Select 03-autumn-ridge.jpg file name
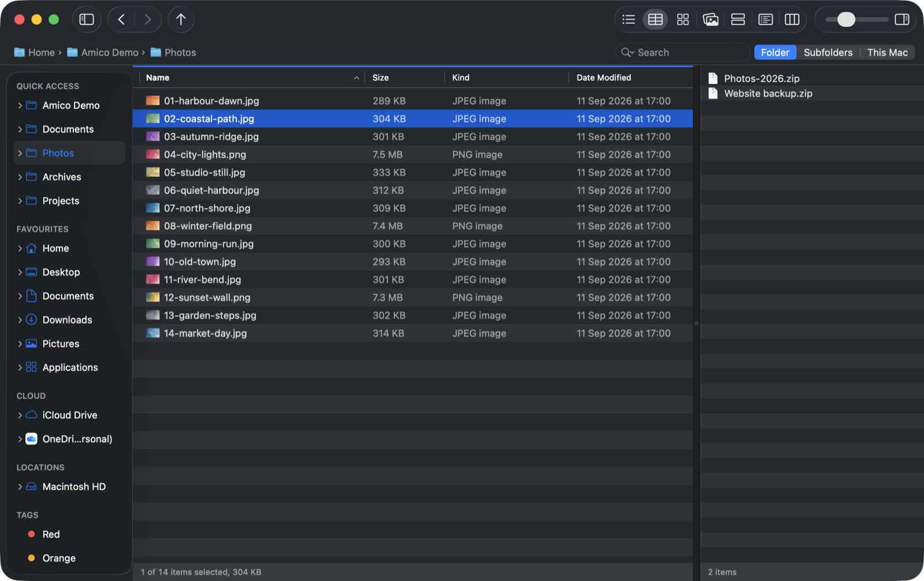 pyautogui.click(x=211, y=136)
